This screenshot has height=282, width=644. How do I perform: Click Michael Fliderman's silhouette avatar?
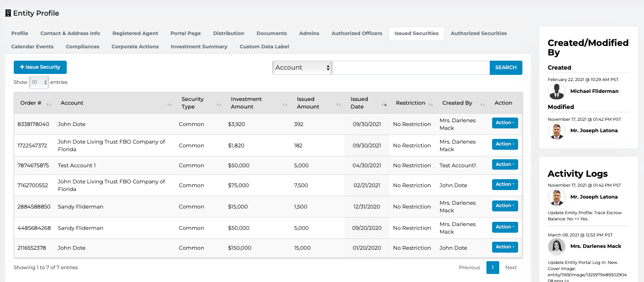(x=557, y=91)
